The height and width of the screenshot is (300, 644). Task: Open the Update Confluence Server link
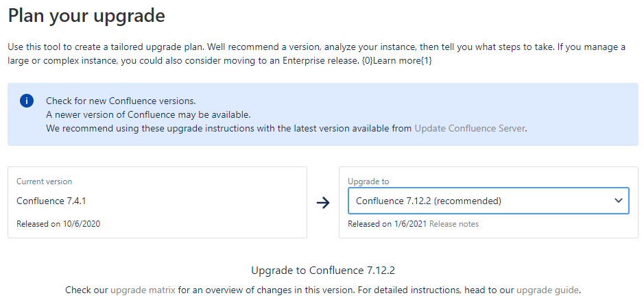coord(469,128)
